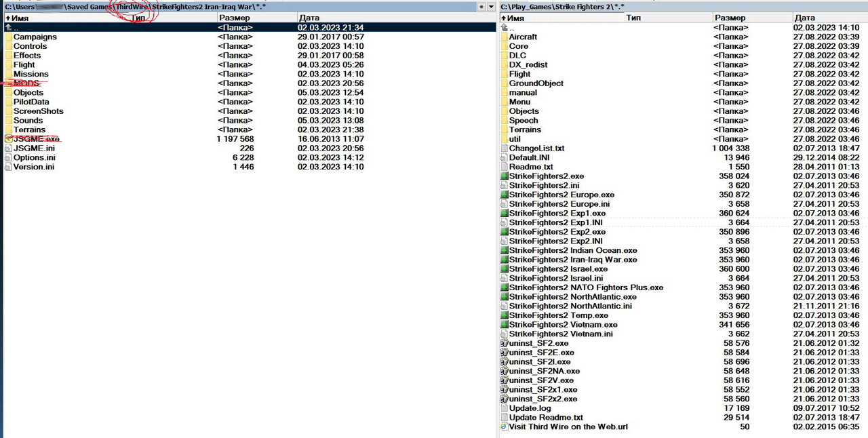Screen dimensions: 868x438
Task: Click the StrikeFighters2 Vietnam.exe program icon
Action: 504,325
